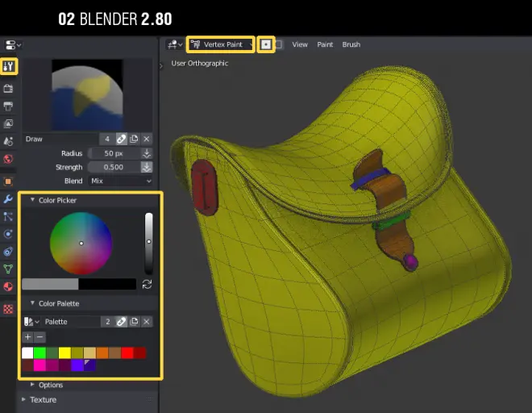Select the violet palette swatch
This screenshot has height=413, width=532.
pyautogui.click(x=77, y=365)
